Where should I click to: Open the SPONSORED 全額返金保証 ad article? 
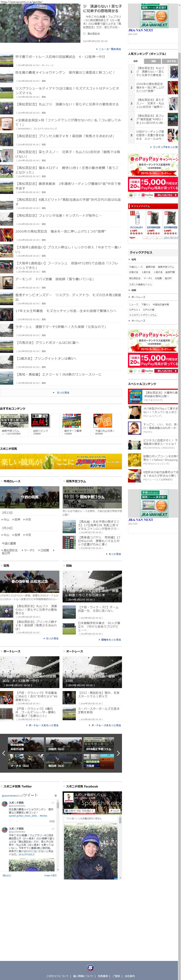coord(68,122)
